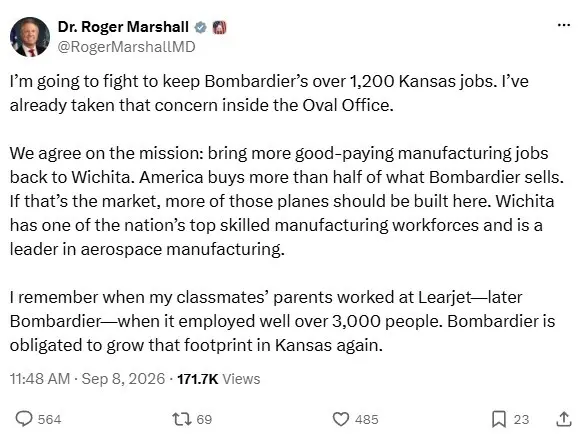
Task: Click the paragraph mentioning Learjet classmates' parents
Action: tap(282, 321)
